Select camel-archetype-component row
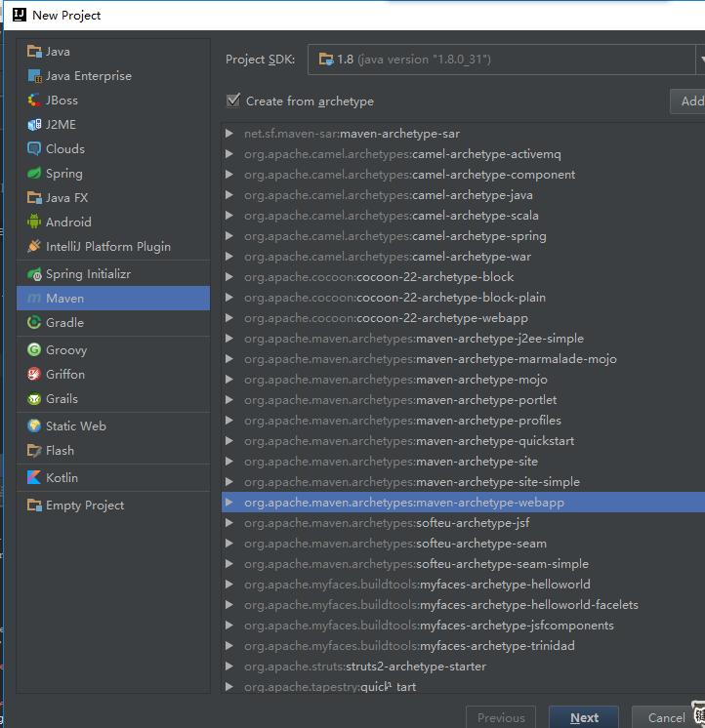The width and height of the screenshot is (705, 728). tap(463, 174)
